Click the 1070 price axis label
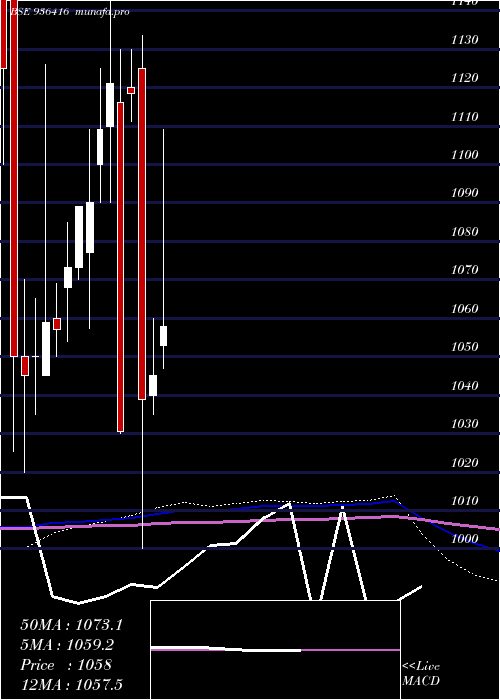500x700 pixels. [x=465, y=270]
